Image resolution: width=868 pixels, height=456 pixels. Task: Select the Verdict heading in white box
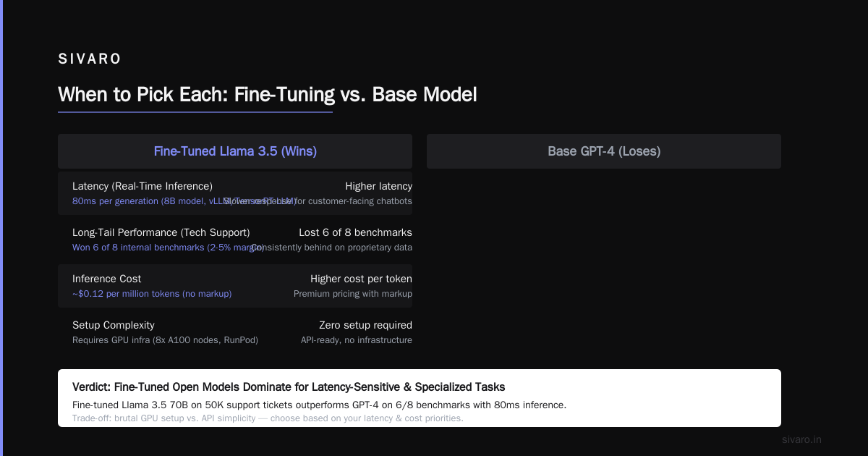point(289,387)
